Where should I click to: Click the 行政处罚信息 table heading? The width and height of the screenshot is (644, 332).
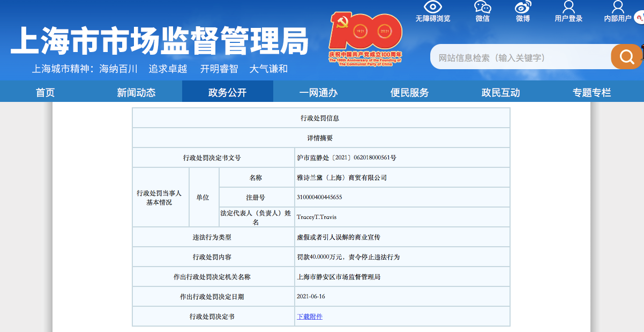coord(320,118)
